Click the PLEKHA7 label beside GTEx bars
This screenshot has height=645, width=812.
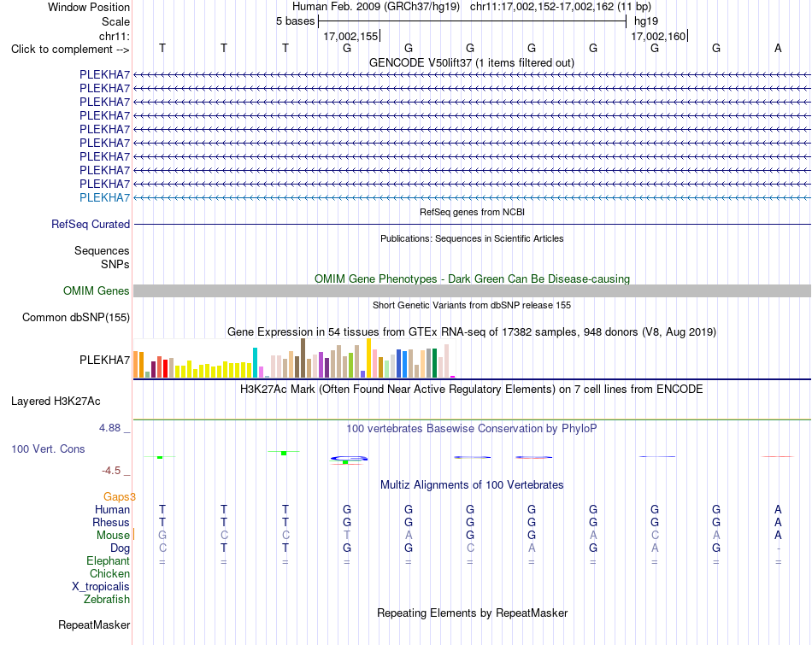point(104,360)
